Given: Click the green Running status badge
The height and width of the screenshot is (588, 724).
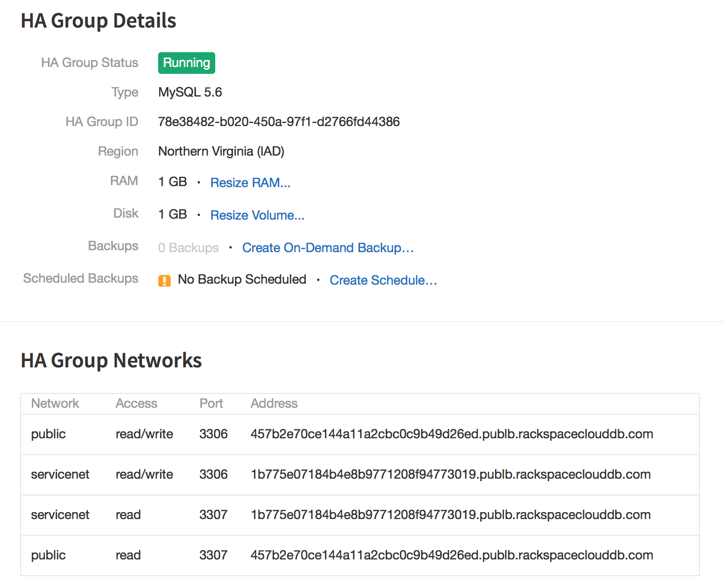Looking at the screenshot, I should point(187,63).
